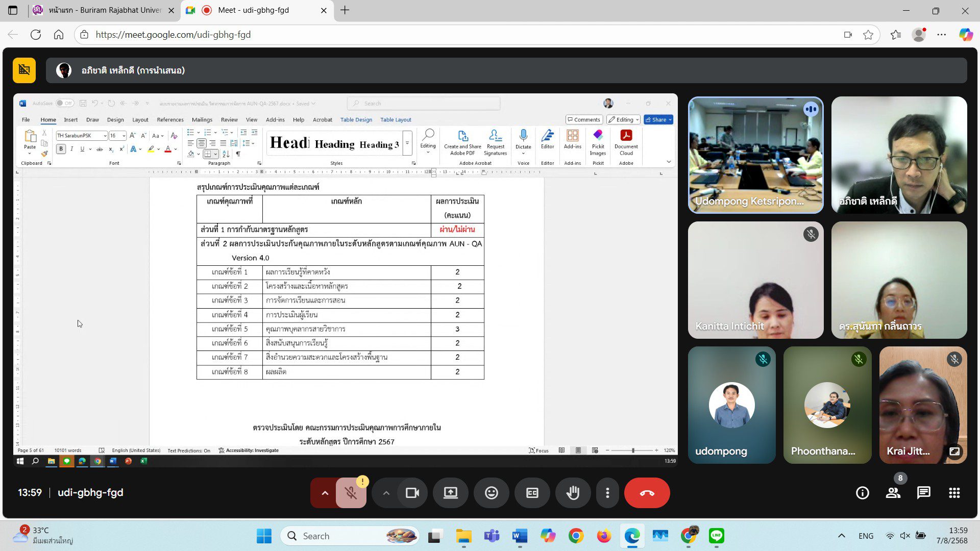This screenshot has width=980, height=551.
Task: Open the Meet activities grid
Action: pos(954,493)
